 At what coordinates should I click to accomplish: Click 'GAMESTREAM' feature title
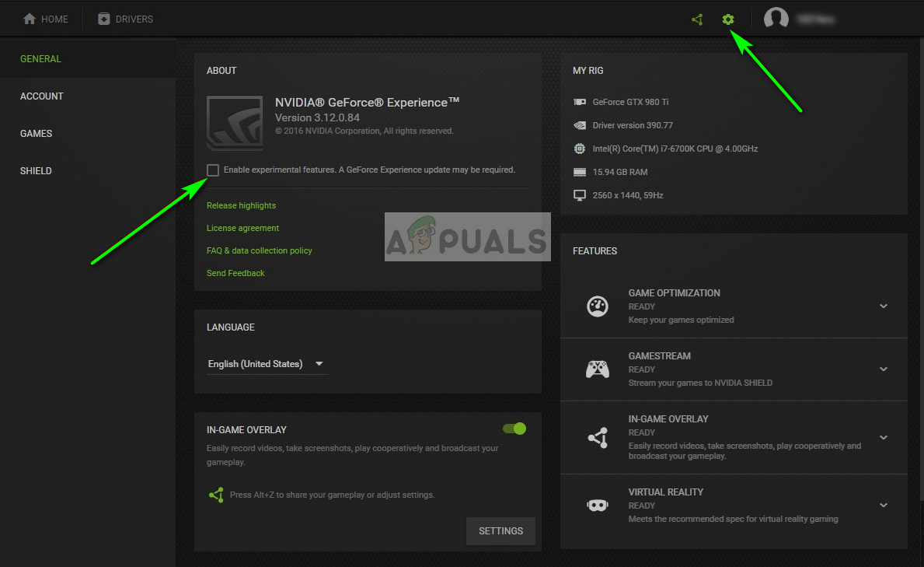(660, 356)
